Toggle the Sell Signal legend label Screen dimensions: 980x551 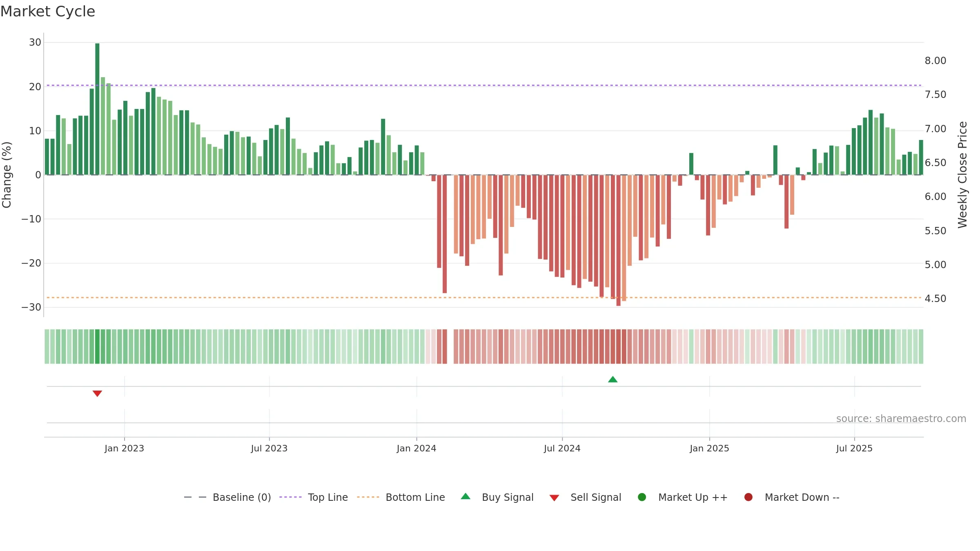(596, 497)
